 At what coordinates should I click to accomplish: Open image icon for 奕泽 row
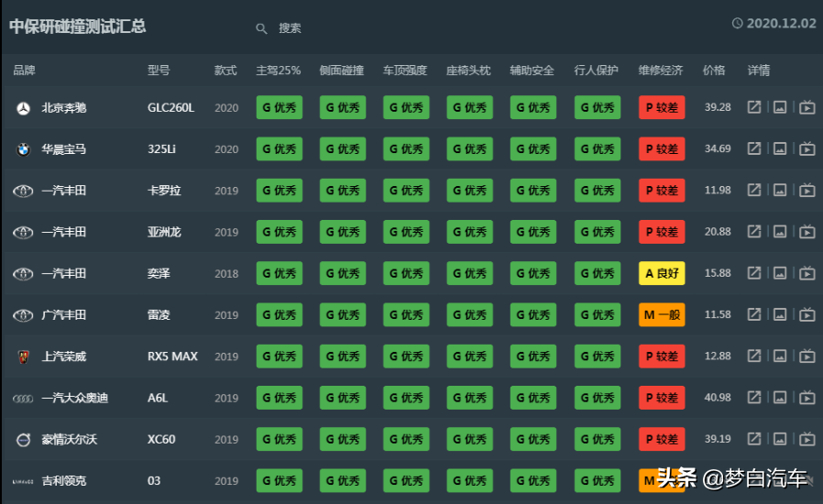[x=780, y=273]
